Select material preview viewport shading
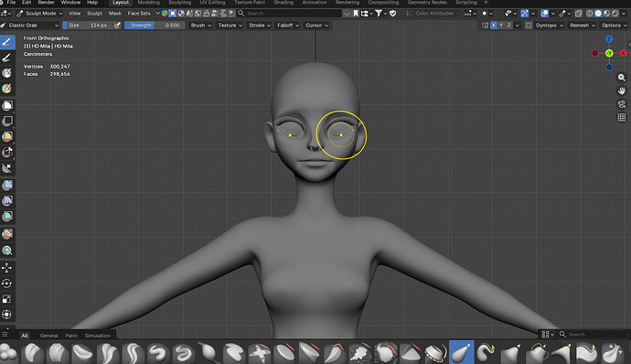Image resolution: width=631 pixels, height=364 pixels. pyautogui.click(x=606, y=14)
